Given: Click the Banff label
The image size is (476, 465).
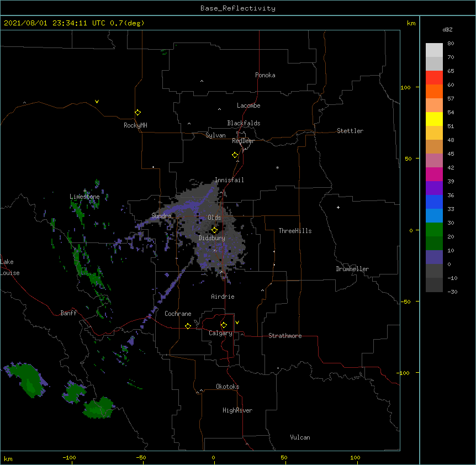Looking at the screenshot, I should (68, 313).
